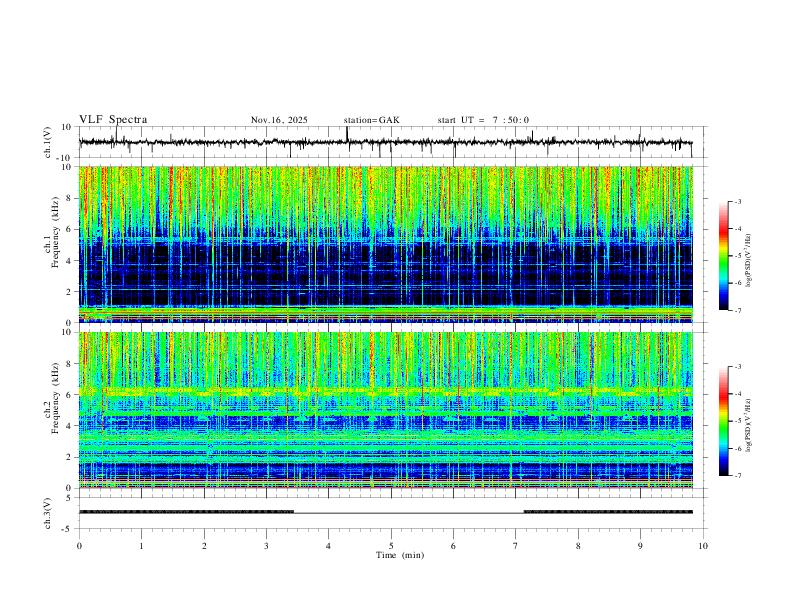The width and height of the screenshot is (792, 612).
Task: Click the "-10" tick of ch.1(V) axis
Action: [66, 158]
